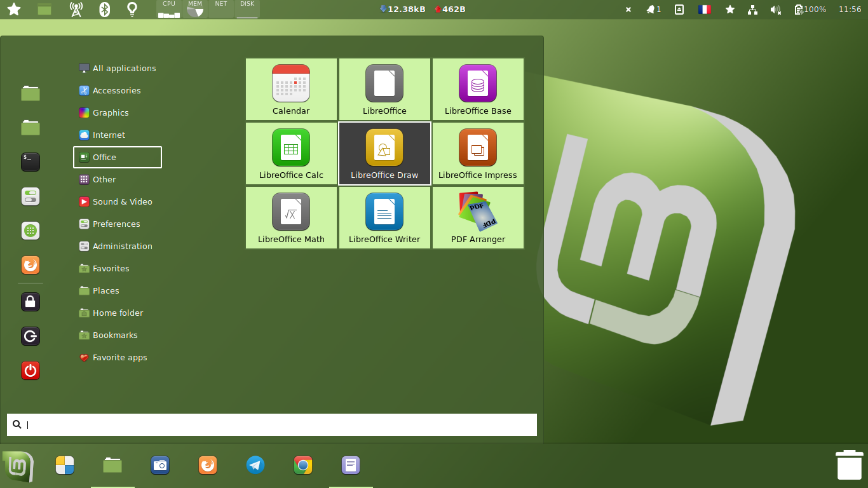The image size is (868, 488).
Task: Open network connections tray icon
Action: coord(753,9)
